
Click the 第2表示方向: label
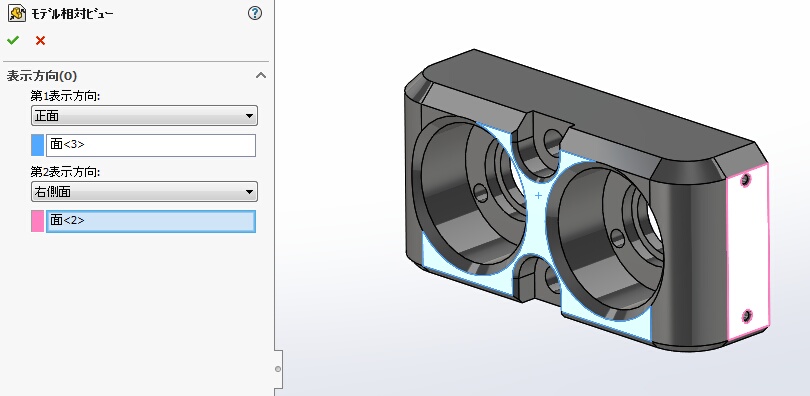(65, 172)
